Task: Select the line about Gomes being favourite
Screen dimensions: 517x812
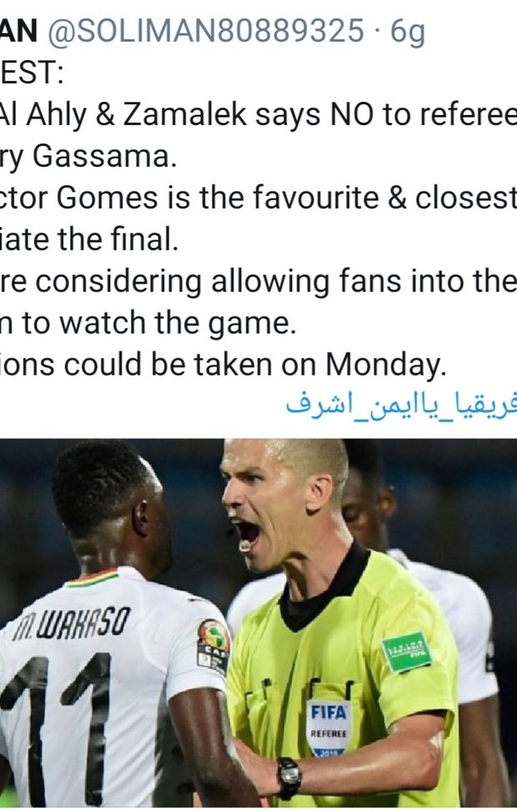Action: [x=258, y=198]
